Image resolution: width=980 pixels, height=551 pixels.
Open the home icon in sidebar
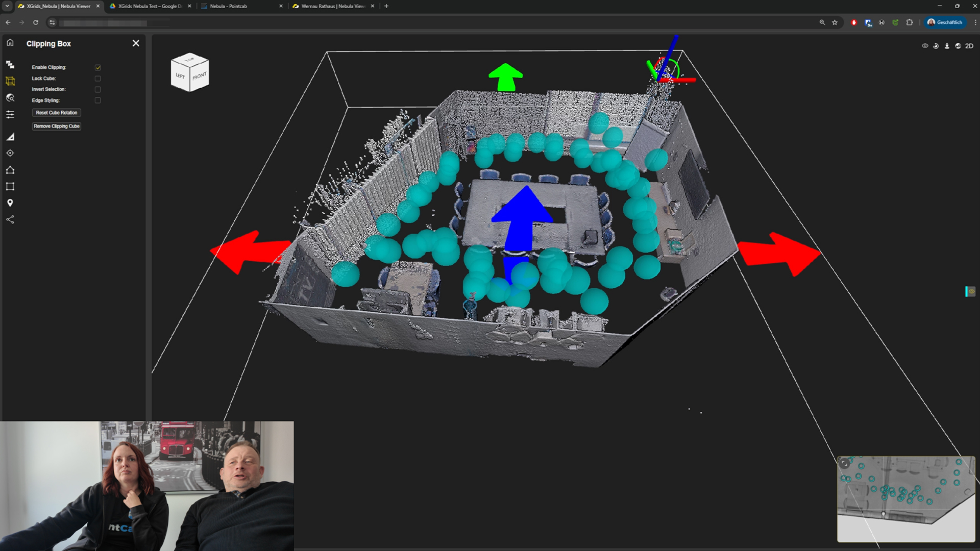click(10, 43)
